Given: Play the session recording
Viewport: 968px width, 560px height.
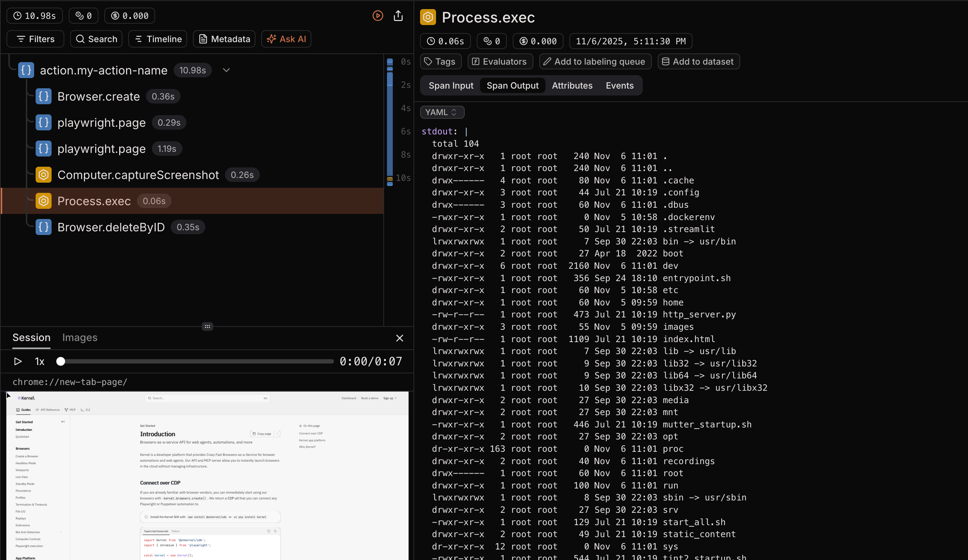Looking at the screenshot, I should tap(18, 362).
